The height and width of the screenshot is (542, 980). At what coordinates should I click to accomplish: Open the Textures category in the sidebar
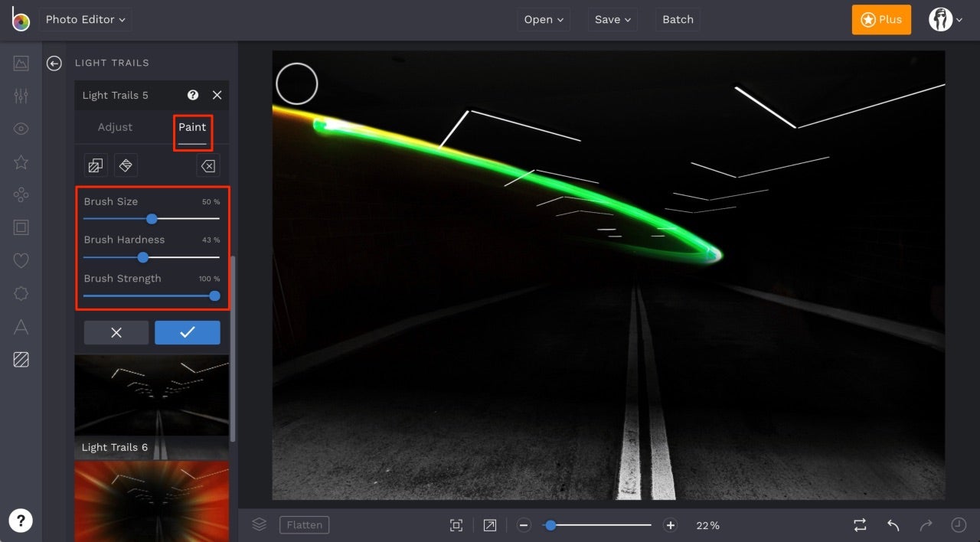pyautogui.click(x=21, y=359)
